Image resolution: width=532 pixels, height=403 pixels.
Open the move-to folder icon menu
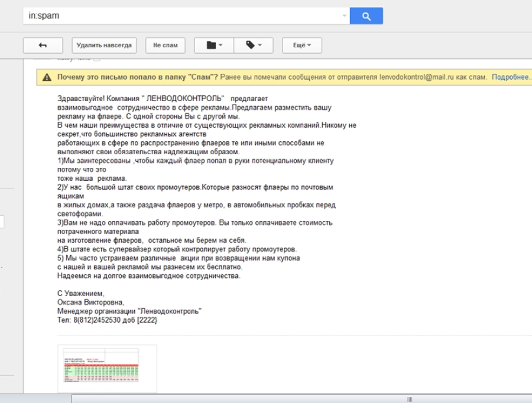(x=214, y=45)
